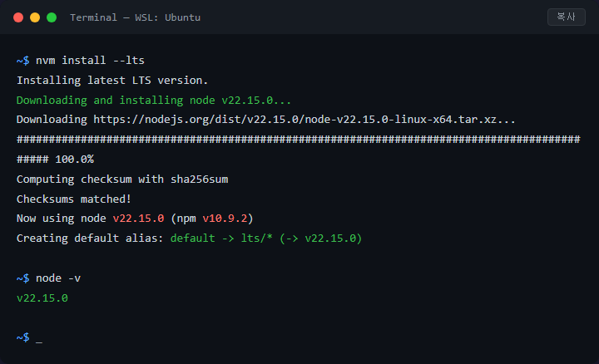Screen dimensions: 599x364
Task: Click the 복사 copy button
Action: [567, 17]
